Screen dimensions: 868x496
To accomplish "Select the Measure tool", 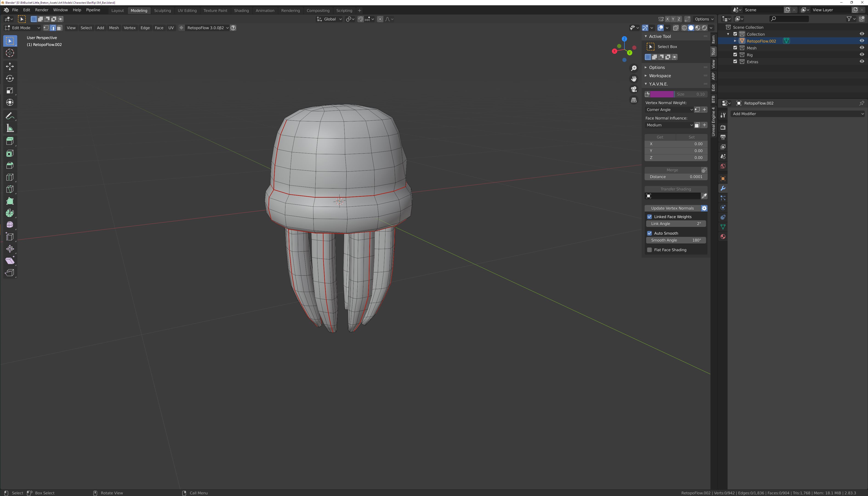I will [x=10, y=128].
